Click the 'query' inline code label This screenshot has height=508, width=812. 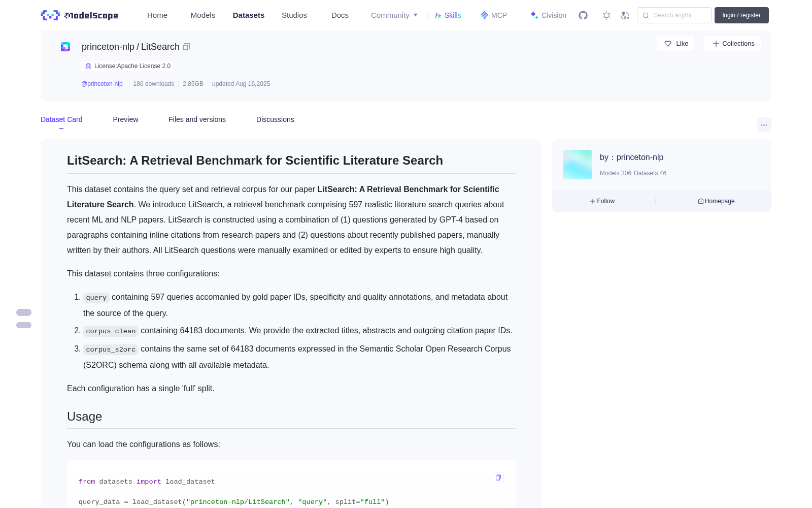coord(96,298)
